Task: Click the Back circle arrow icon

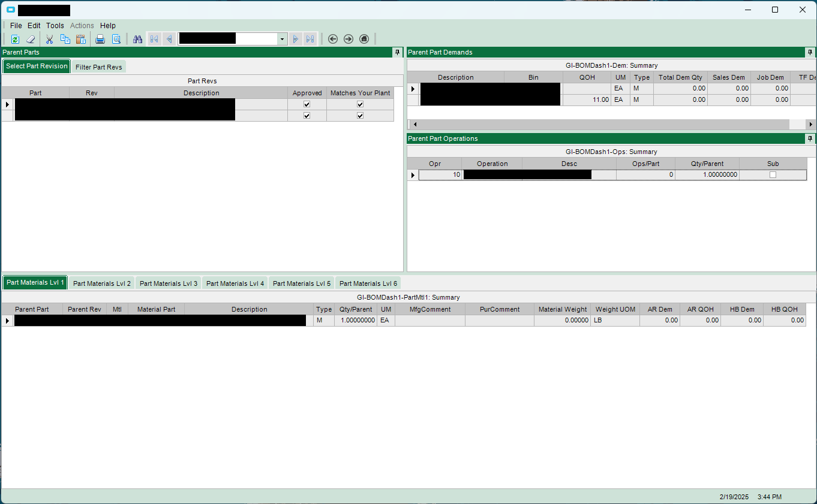Action: 333,39
